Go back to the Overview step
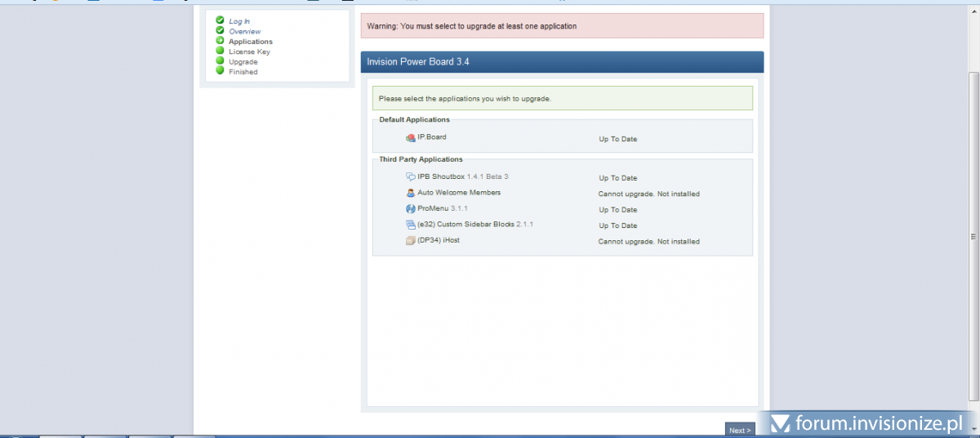Image resolution: width=980 pixels, height=438 pixels. click(x=244, y=31)
